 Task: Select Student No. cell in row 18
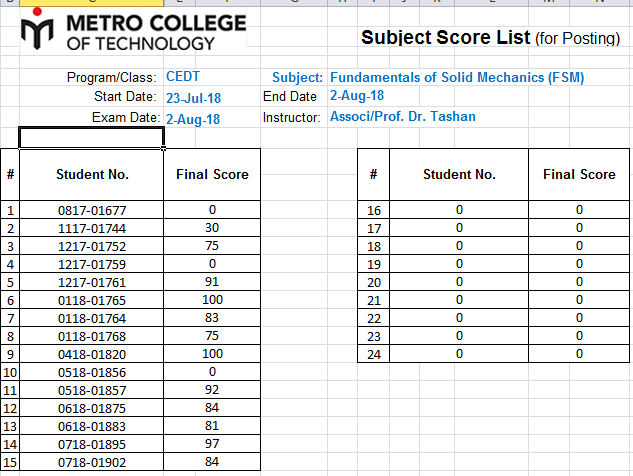[x=459, y=246]
